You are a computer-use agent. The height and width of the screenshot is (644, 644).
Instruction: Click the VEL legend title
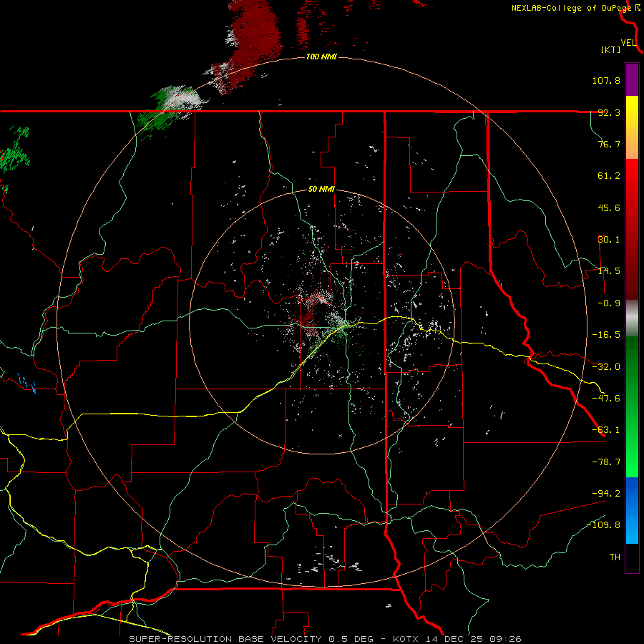pyautogui.click(x=628, y=43)
